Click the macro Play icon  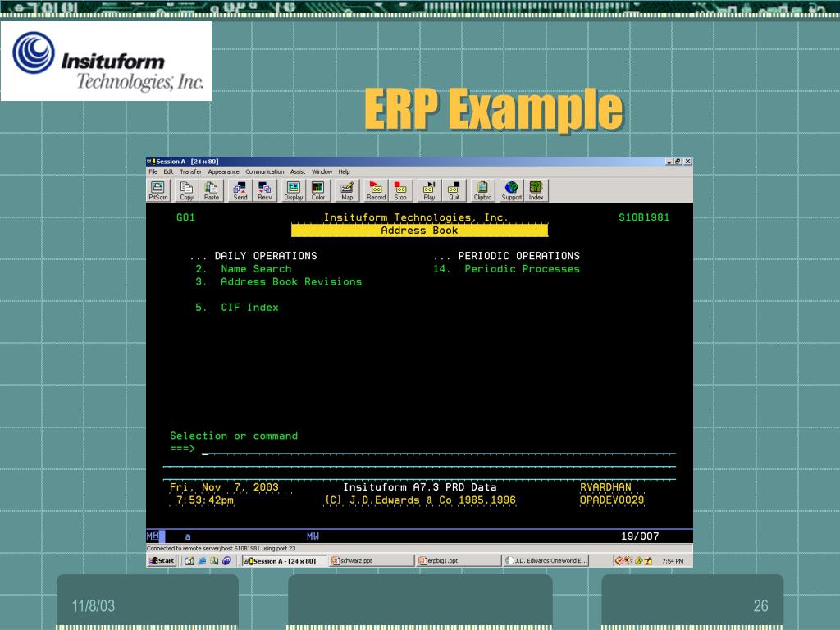click(x=429, y=190)
